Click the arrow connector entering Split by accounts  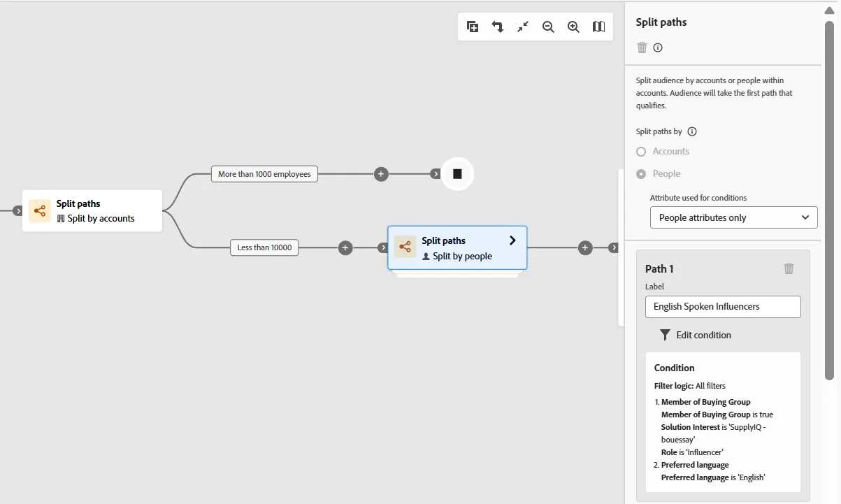[18, 210]
